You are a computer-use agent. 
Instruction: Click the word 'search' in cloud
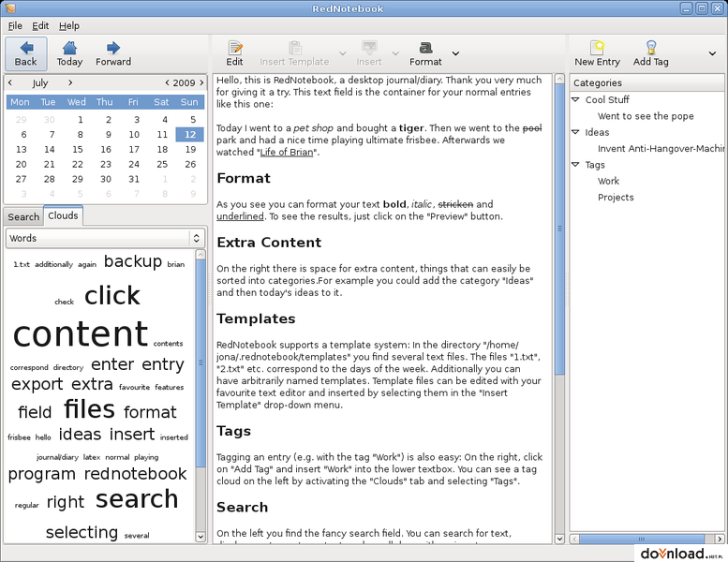point(137,499)
